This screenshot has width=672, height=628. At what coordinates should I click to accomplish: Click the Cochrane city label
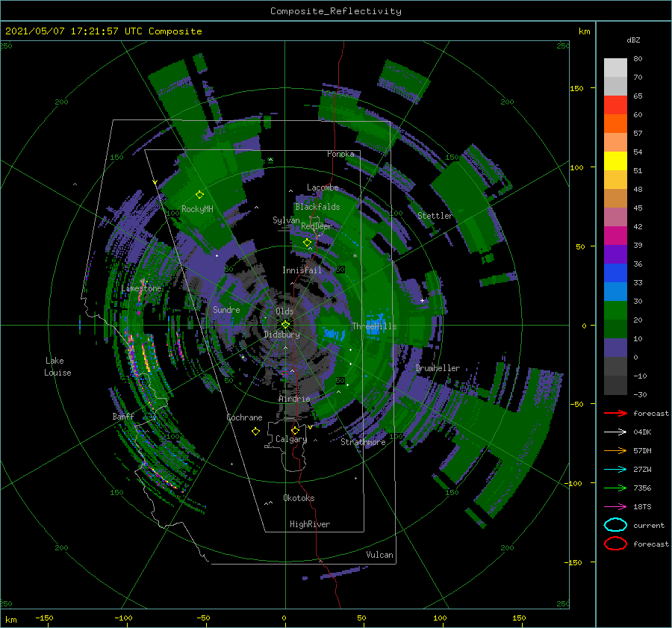point(244,417)
